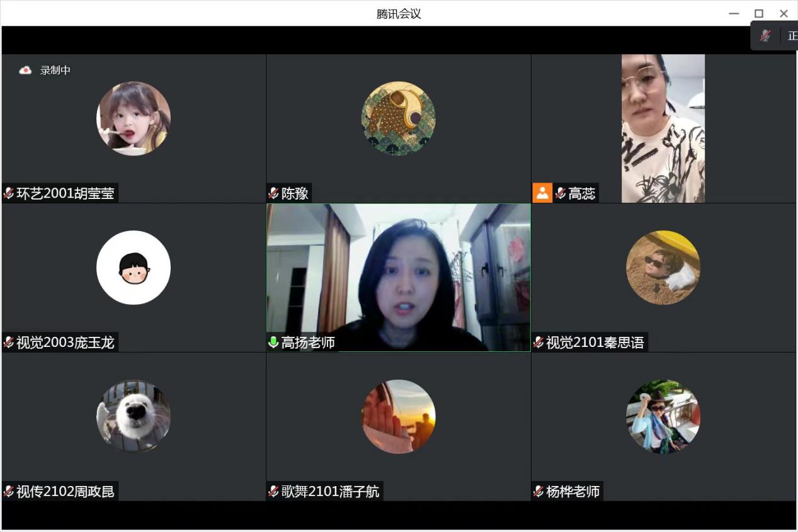Click muted mic icon beside 歌舞2101潘子航
This screenshot has width=798, height=532.
273,491
